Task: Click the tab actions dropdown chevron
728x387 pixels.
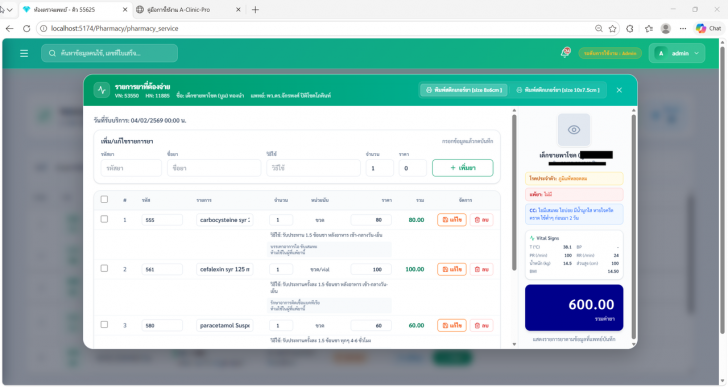Action: click(9, 10)
